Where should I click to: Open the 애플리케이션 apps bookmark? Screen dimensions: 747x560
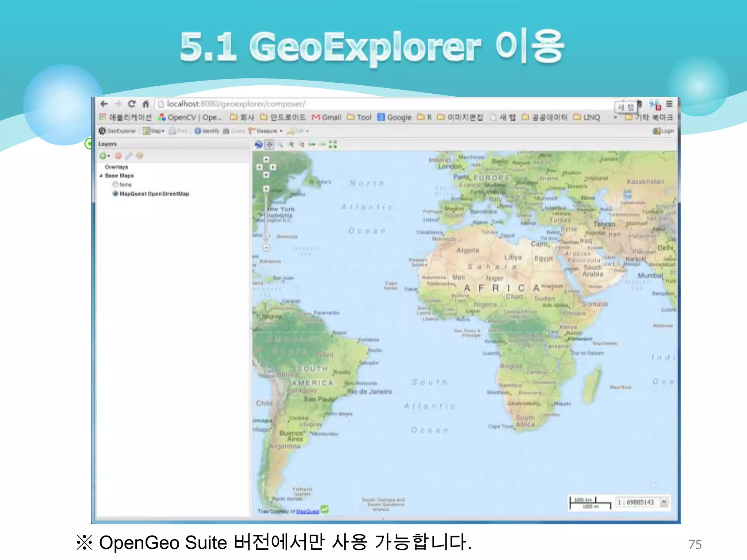125,117
